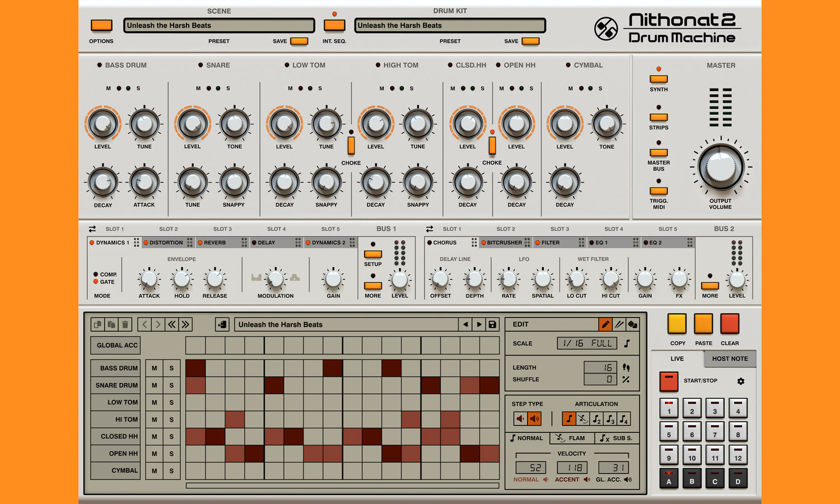Select the Comp. mode radio LED
840x504 pixels.
tap(96, 274)
